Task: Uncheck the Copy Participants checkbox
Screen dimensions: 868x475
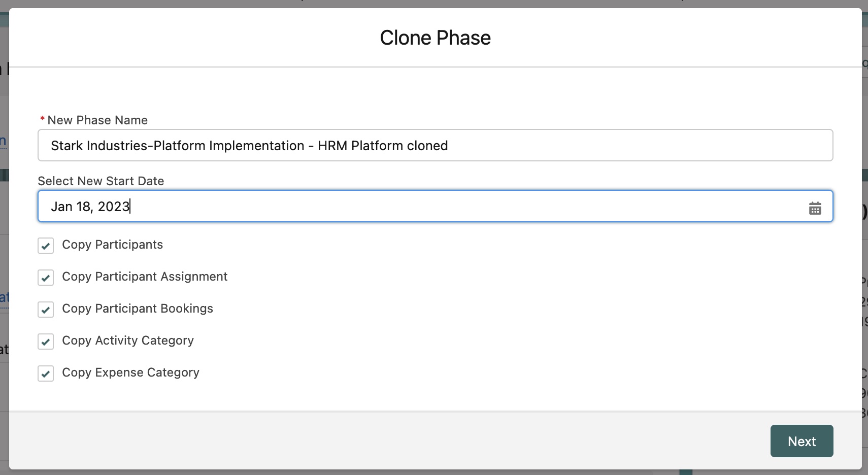Action: [x=45, y=246]
